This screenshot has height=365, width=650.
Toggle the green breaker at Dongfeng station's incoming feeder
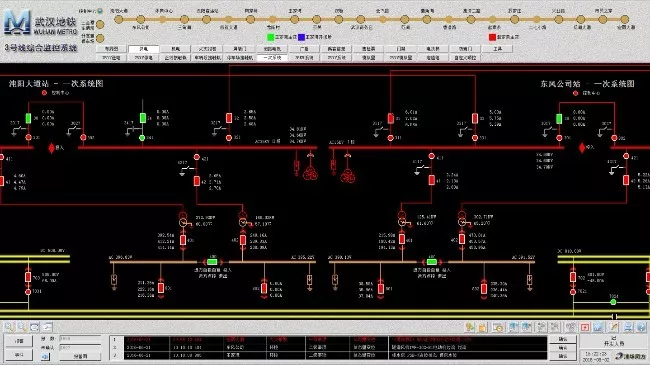(559, 119)
